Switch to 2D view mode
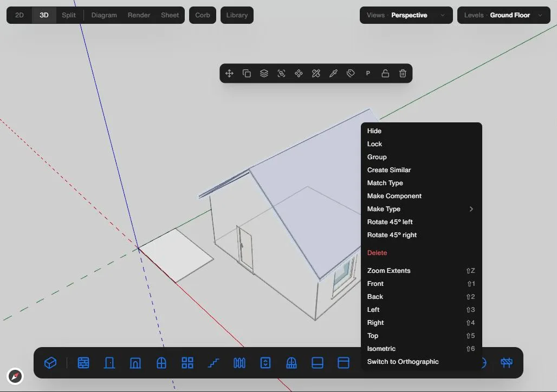Screen dimensions: 557x392 point(20,15)
